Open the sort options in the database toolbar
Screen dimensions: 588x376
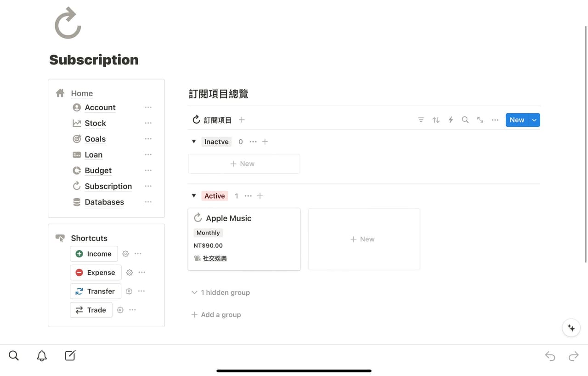435,120
